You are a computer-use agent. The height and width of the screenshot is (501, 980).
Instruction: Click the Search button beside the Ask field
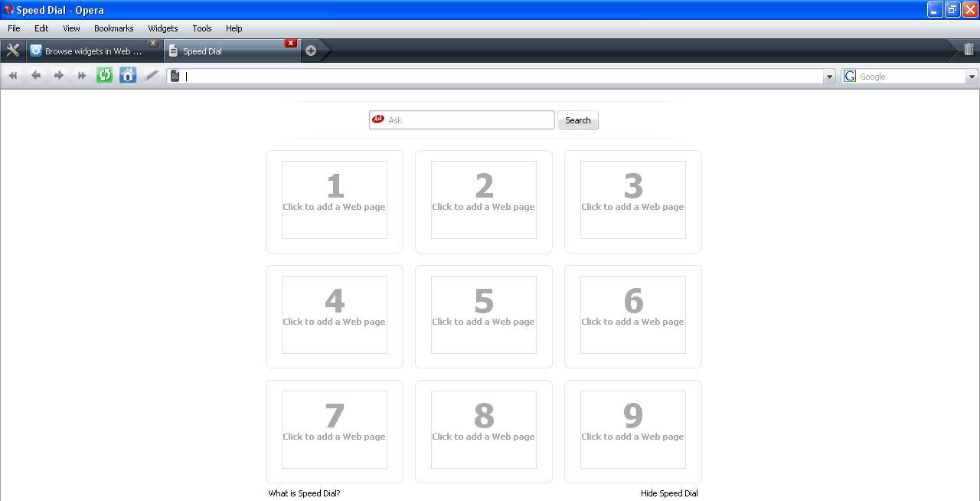[577, 120]
